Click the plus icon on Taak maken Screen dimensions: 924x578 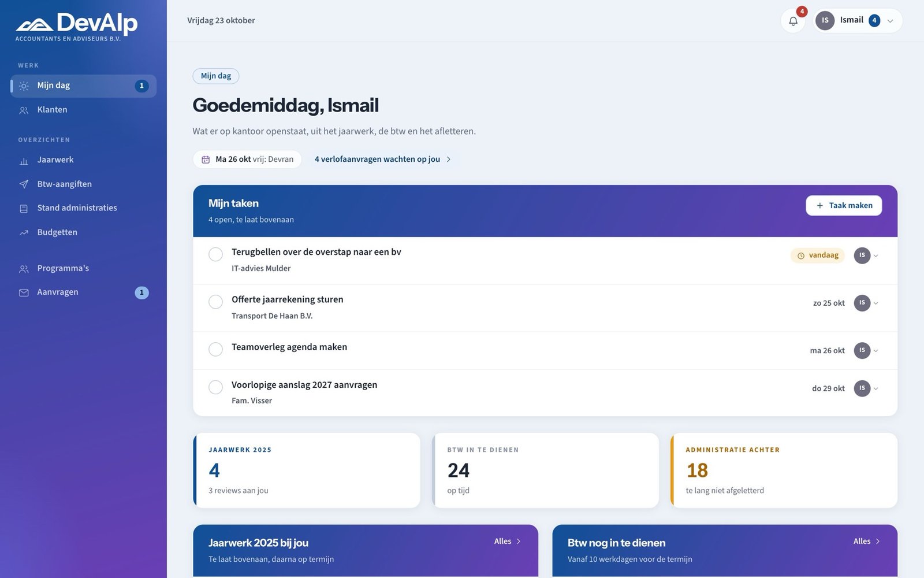[819, 206]
